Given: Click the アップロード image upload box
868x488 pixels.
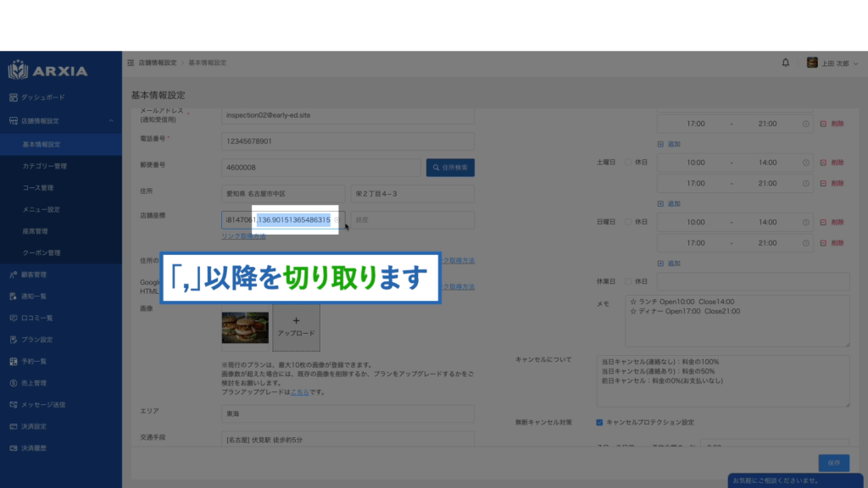Looking at the screenshot, I should [296, 327].
